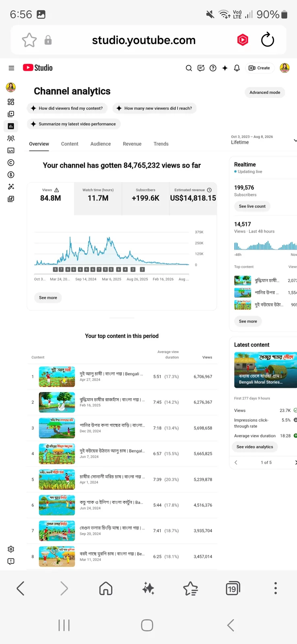The width and height of the screenshot is (297, 644).
Task: Click Send feedback icon in sidebar
Action: pyautogui.click(x=11, y=561)
